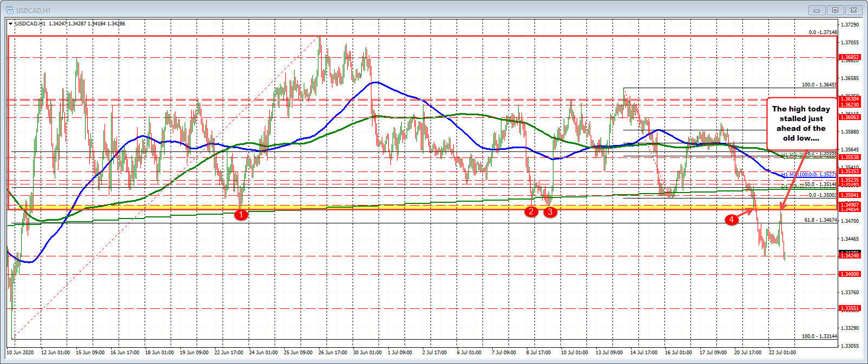The height and width of the screenshot is (364, 868).
Task: Click the 20 Jul 17:00 time axis label
Action: coord(748,353)
